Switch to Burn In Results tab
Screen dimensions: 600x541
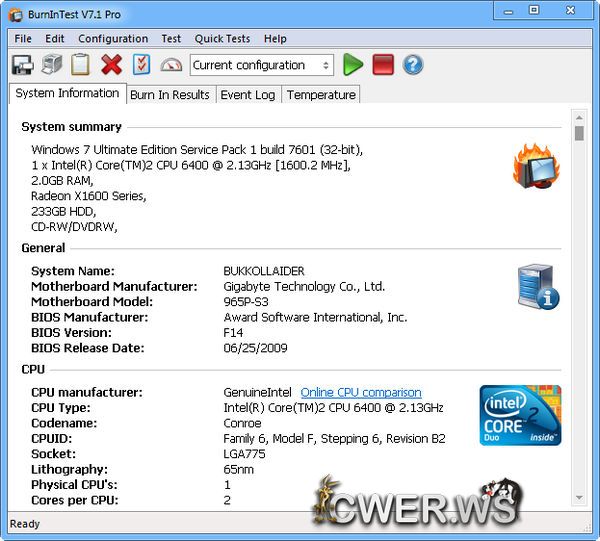click(170, 95)
